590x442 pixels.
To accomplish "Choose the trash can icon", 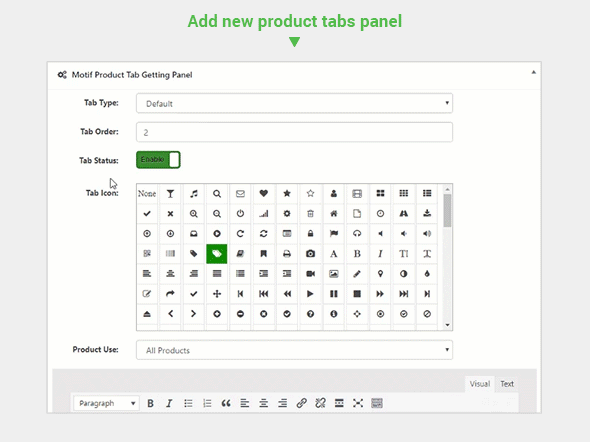I will (310, 214).
